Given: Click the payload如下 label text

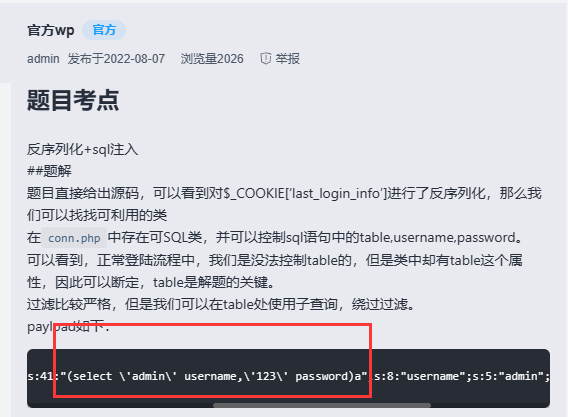Looking at the screenshot, I should pos(68,326).
